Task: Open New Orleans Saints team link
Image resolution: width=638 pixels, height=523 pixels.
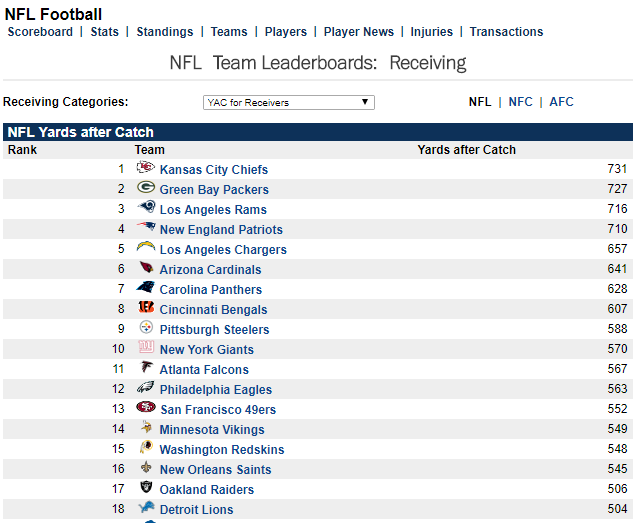Action: 216,469
